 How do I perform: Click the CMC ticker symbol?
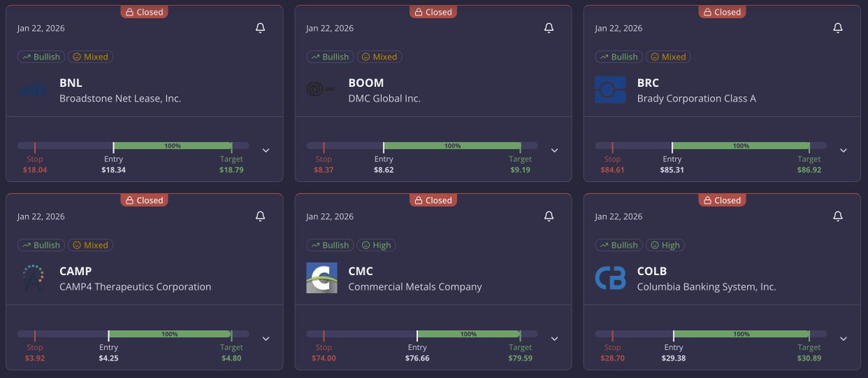[x=360, y=271]
